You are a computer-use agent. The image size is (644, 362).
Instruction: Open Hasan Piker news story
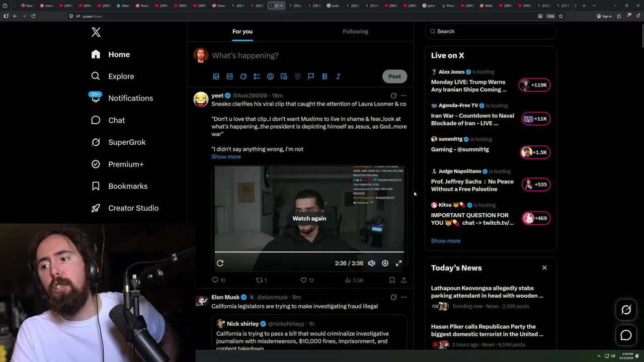point(491,336)
